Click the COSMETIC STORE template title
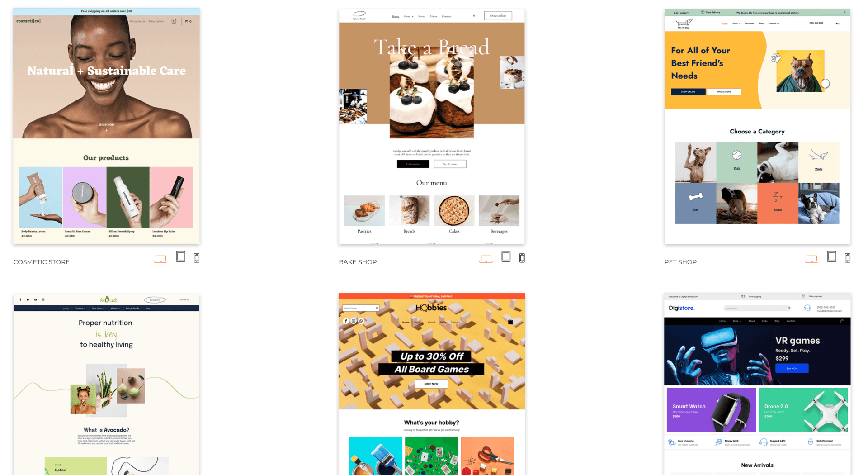The height and width of the screenshot is (475, 868). (42, 262)
